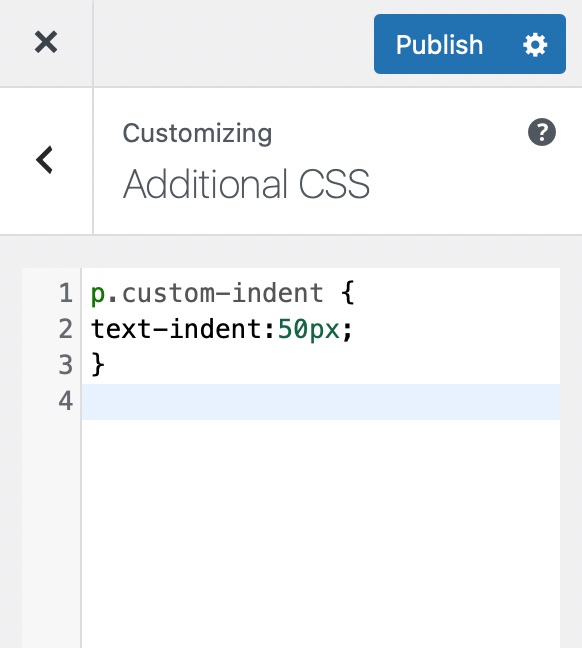
Task: Click the Additional CSS heading
Action: click(x=246, y=184)
